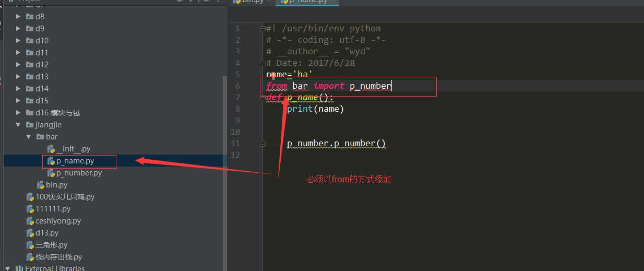Click the External Libraries bars icon
644x271 pixels.
pyautogui.click(x=19, y=269)
